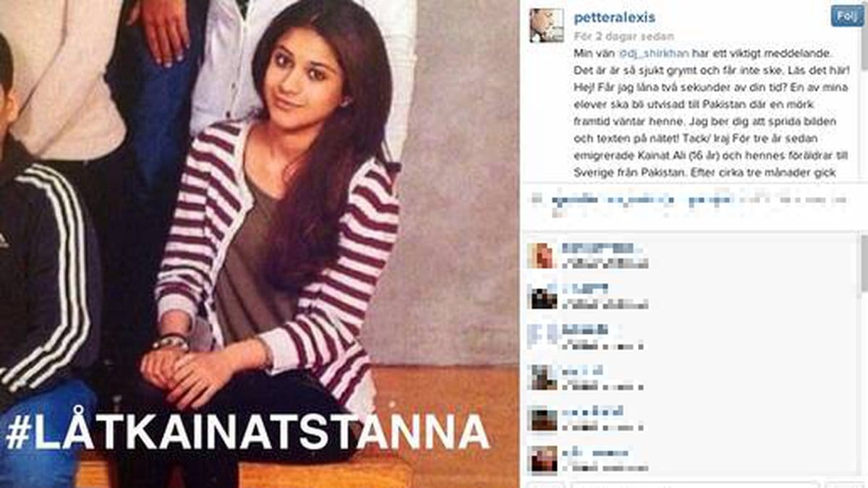This screenshot has width=868, height=488.
Task: Focus the comment input field at the bottom
Action: point(694,484)
